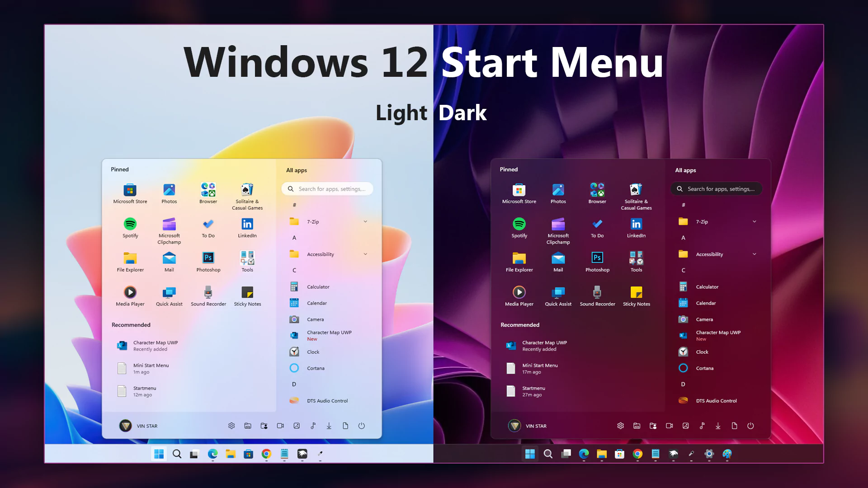Click power icon in light Start menu

pos(362,426)
